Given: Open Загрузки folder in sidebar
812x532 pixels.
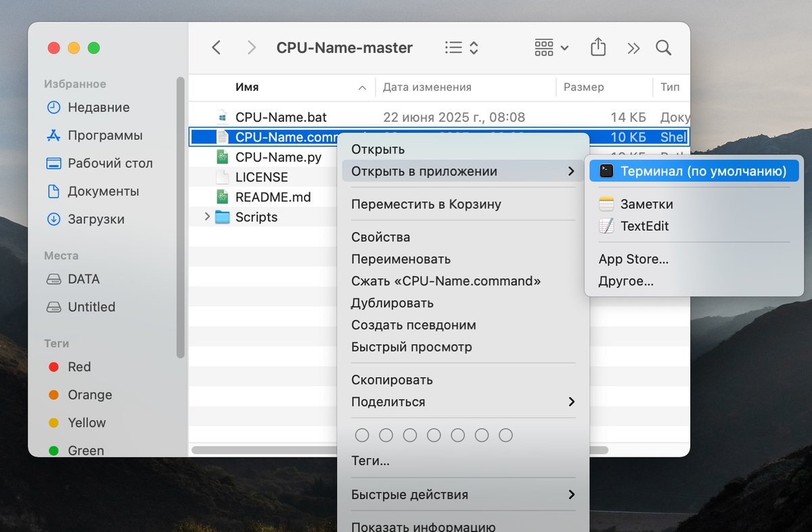Looking at the screenshot, I should 95,219.
